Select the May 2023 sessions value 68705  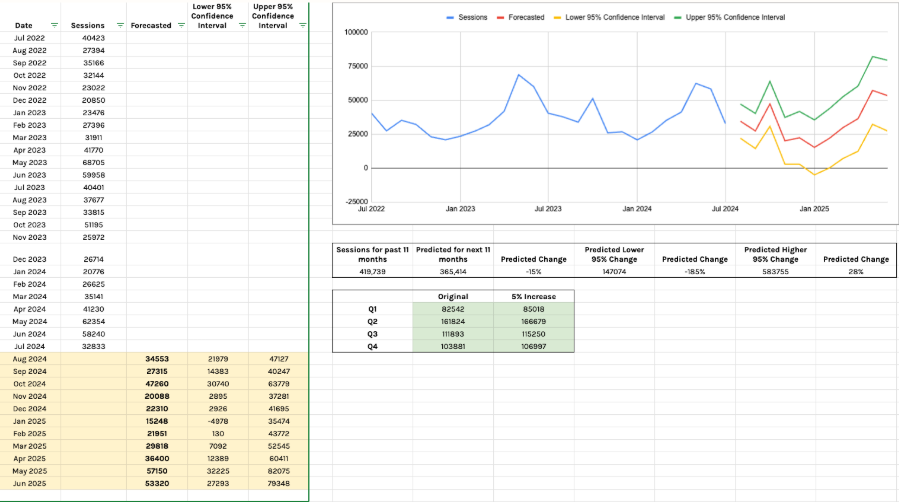93,163
